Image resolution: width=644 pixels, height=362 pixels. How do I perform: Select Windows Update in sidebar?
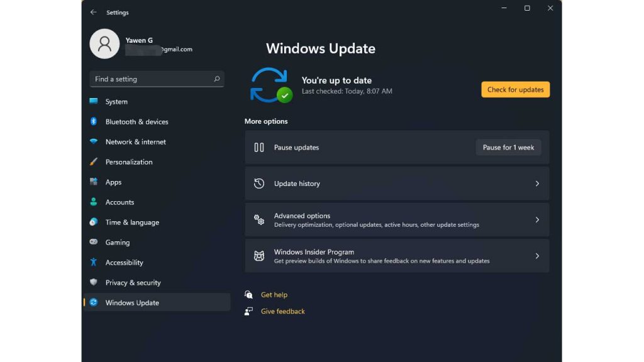point(157,302)
